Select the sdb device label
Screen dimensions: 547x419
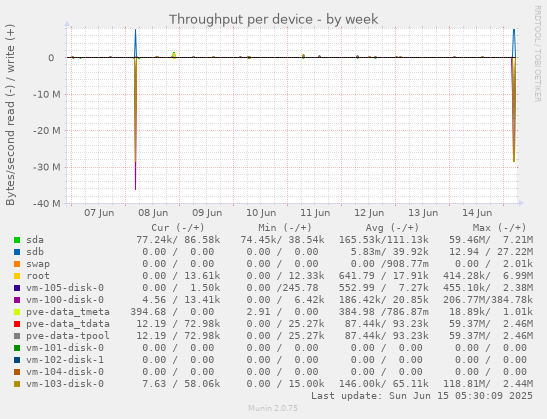click(x=35, y=252)
